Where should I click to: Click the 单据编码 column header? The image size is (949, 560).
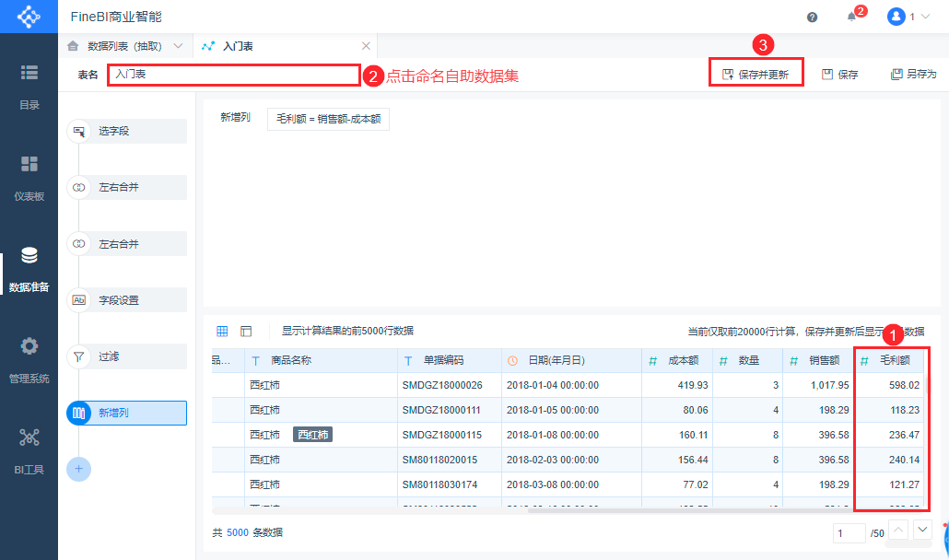click(449, 360)
